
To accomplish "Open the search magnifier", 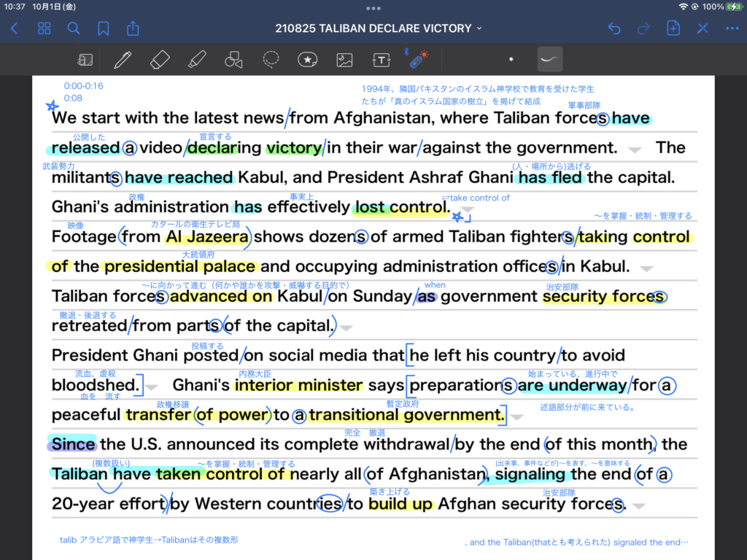I will (x=74, y=28).
